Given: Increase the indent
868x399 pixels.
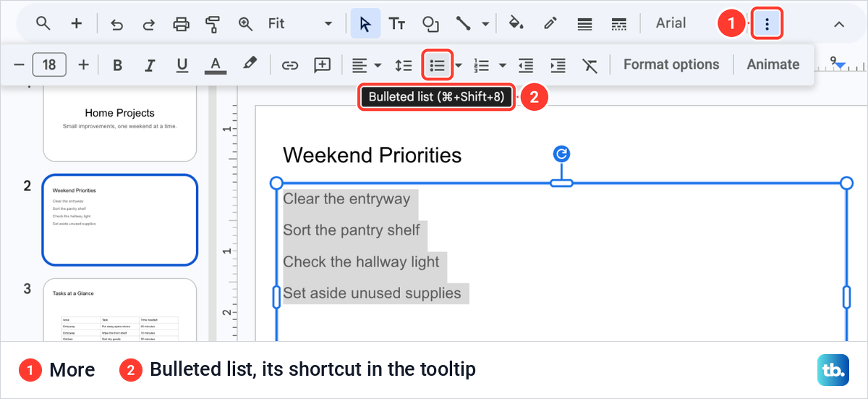Looking at the screenshot, I should (x=558, y=65).
